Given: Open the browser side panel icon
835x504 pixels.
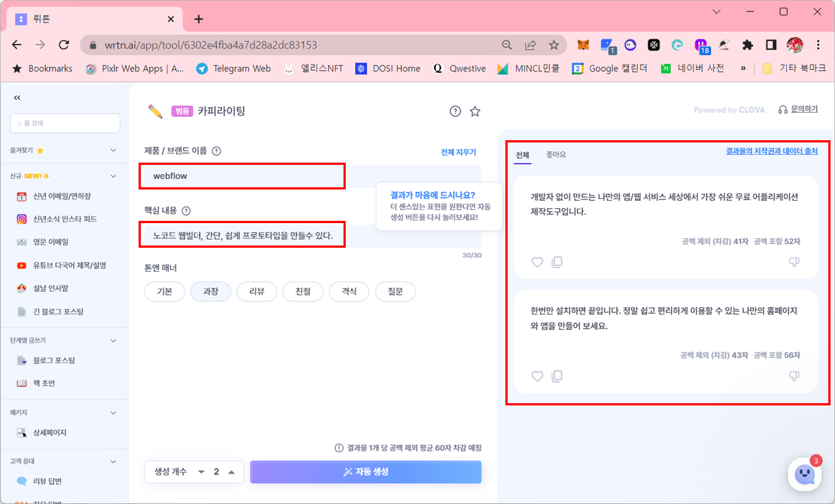Looking at the screenshot, I should click(x=771, y=45).
